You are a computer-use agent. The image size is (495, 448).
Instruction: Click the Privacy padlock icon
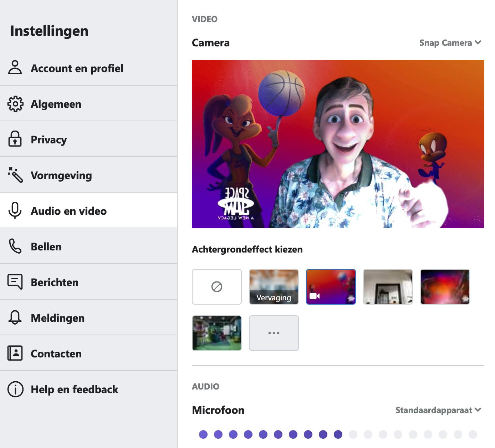(x=15, y=139)
